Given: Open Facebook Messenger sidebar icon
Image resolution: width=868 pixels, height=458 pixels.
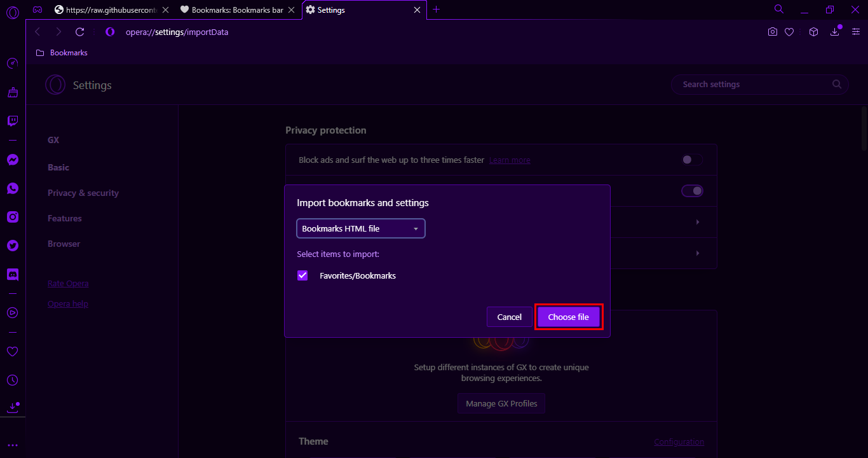Looking at the screenshot, I should (12, 160).
